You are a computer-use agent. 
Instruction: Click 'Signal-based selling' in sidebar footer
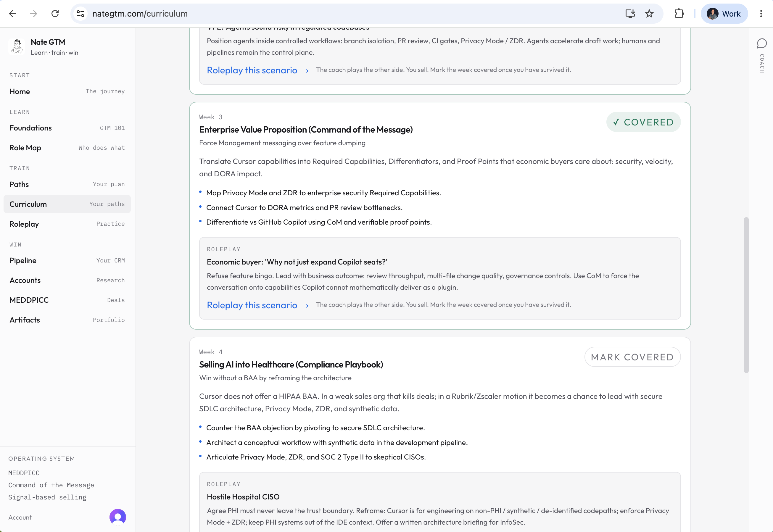47,497
